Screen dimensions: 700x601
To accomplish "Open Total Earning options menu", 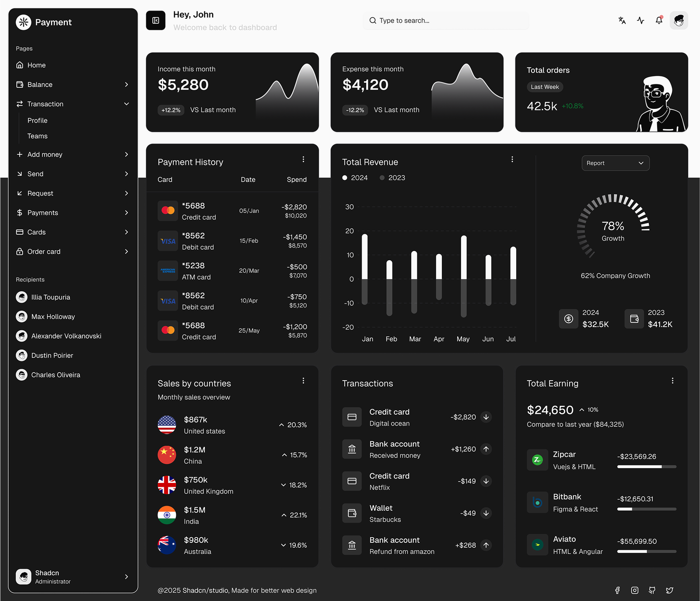I will pyautogui.click(x=672, y=381).
